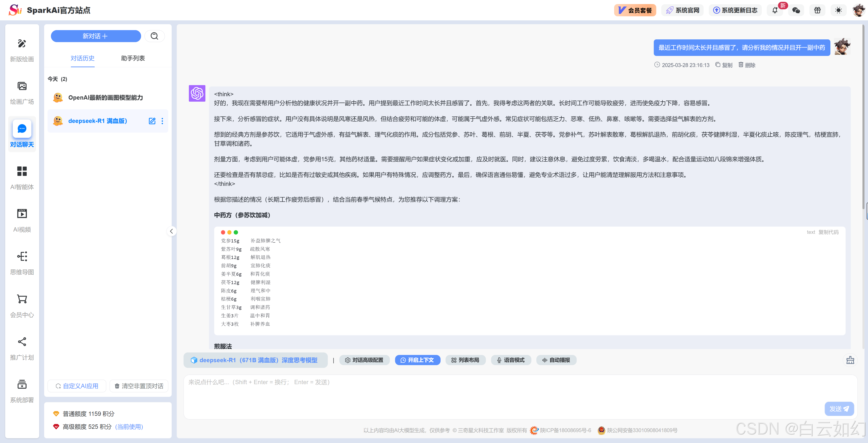
Task: Click the WeChat icon in header
Action: click(x=796, y=10)
